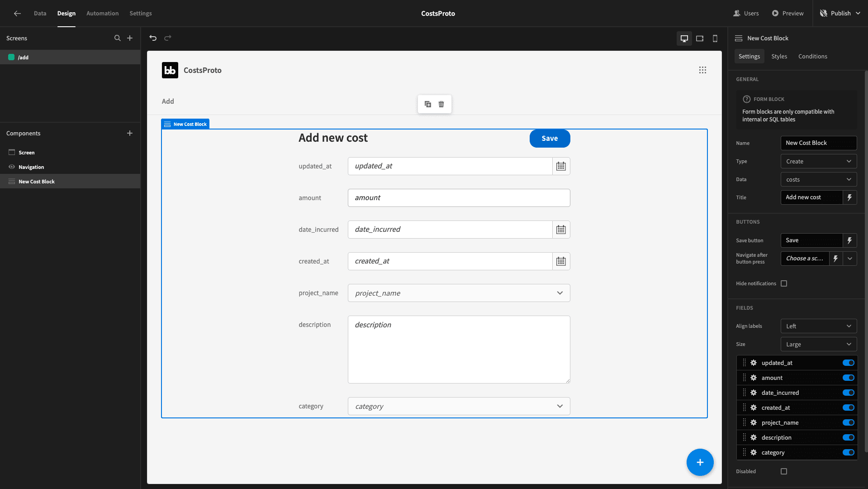868x489 pixels.
Task: Open settings gear for project_name field
Action: pos(754,422)
